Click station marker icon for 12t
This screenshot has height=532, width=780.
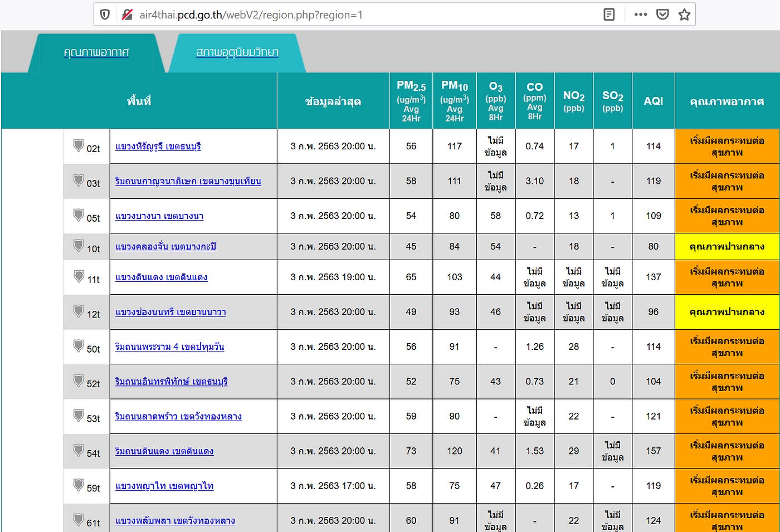tap(79, 311)
